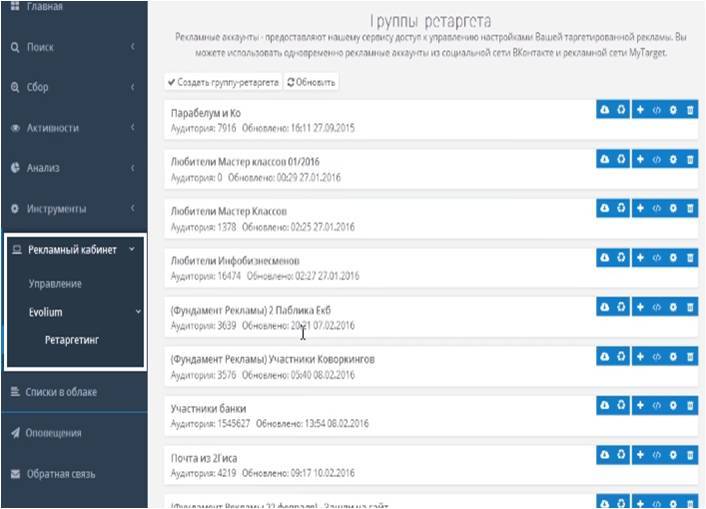Toggle the Evolium submenu chevron
Image resolution: width=706 pixels, height=509 pixels.
tap(138, 312)
